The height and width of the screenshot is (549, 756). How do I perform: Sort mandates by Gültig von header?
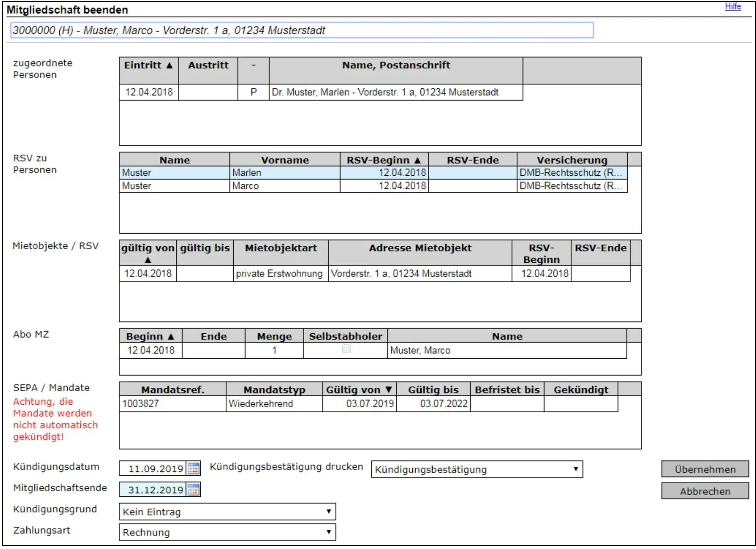359,390
